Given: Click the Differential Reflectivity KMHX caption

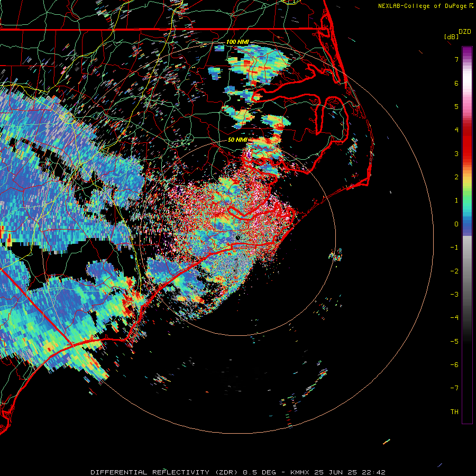Looking at the screenshot, I should (238, 472).
